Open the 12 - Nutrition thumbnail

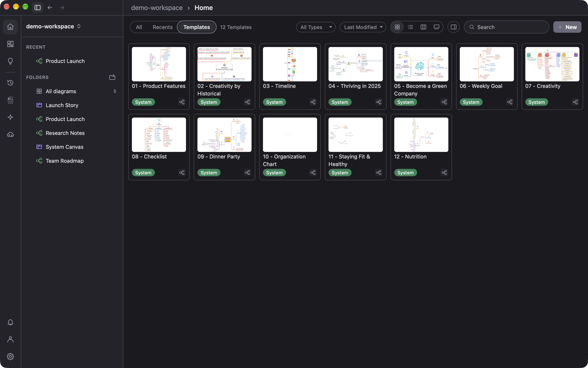(x=421, y=135)
